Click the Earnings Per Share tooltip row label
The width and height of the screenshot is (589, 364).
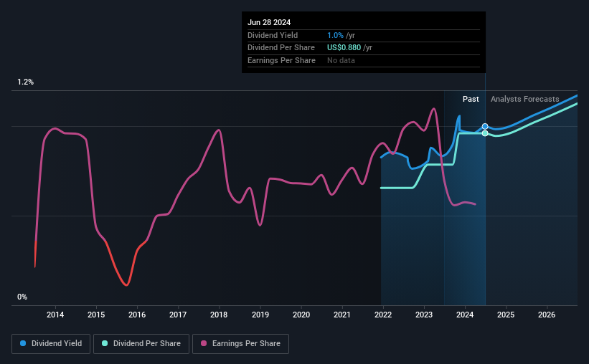(281, 60)
